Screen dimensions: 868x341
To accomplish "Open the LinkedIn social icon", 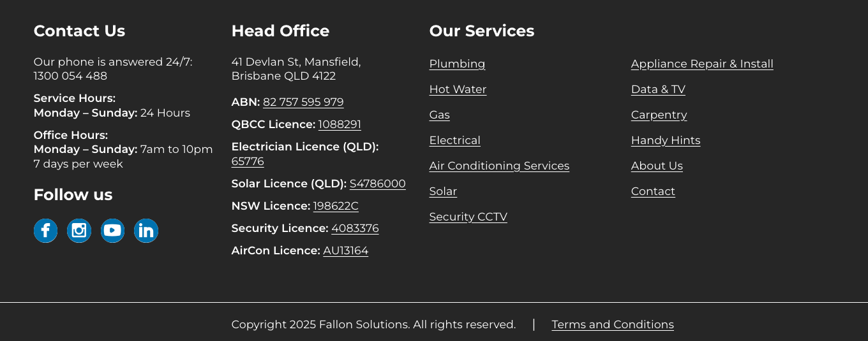I will (146, 231).
